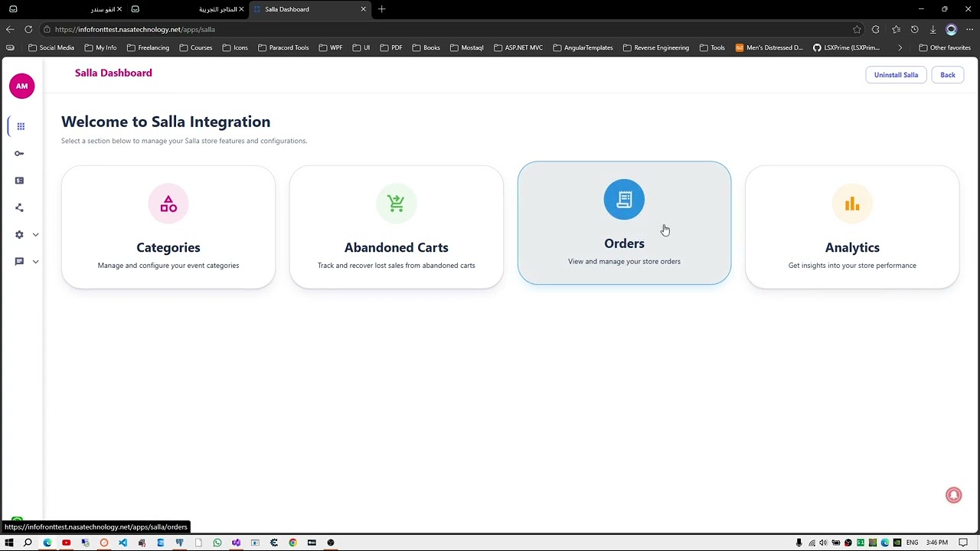Click the Uninstall Salla button
This screenshot has width=980, height=551.
pyautogui.click(x=896, y=75)
